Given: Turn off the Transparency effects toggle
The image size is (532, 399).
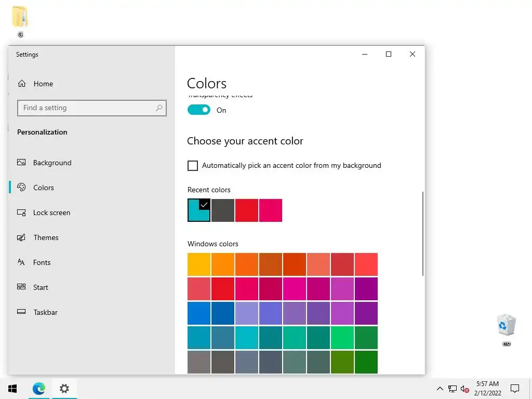Looking at the screenshot, I should point(199,110).
